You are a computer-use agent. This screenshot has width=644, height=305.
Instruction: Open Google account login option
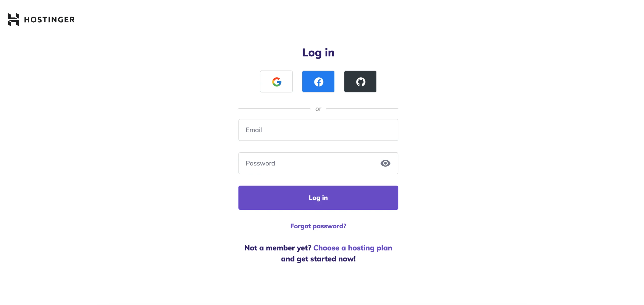[x=276, y=81]
